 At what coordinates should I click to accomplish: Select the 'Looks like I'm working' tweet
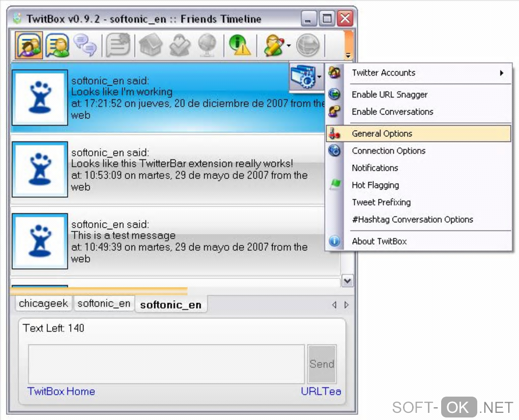[x=167, y=98]
